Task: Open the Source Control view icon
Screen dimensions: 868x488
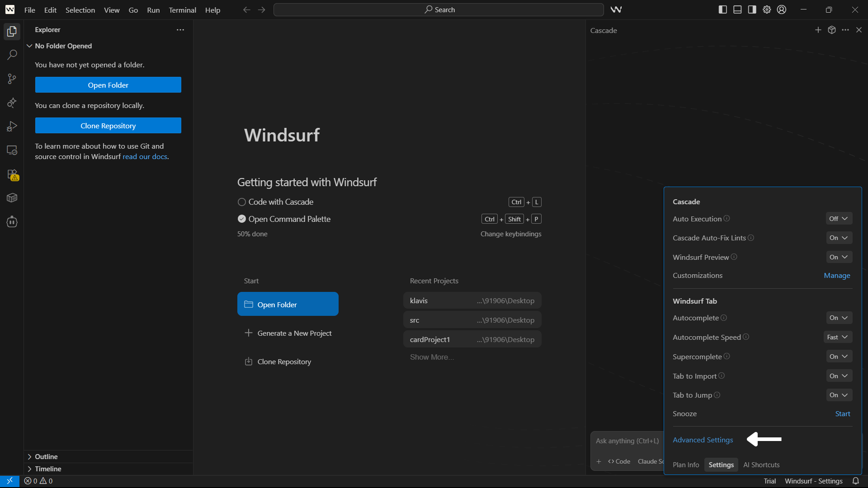Action: point(12,79)
